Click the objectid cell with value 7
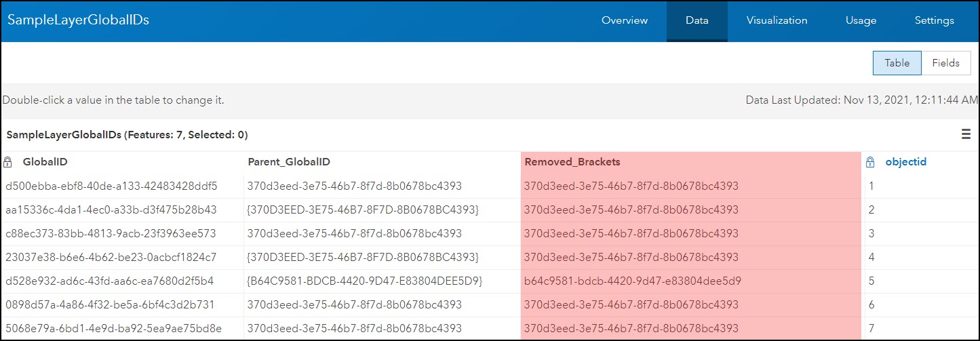The height and width of the screenshot is (341, 980). [x=871, y=328]
